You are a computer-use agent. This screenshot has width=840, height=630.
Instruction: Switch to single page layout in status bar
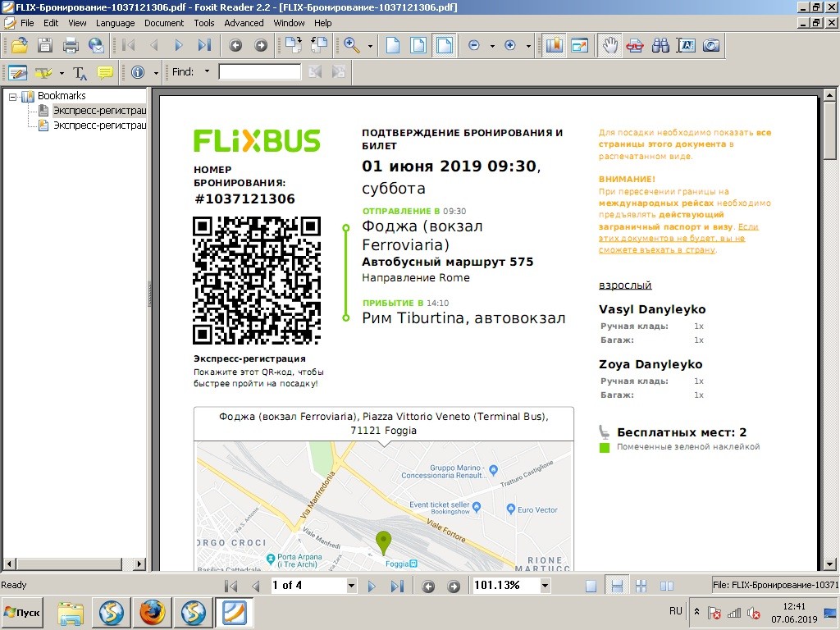tap(591, 586)
